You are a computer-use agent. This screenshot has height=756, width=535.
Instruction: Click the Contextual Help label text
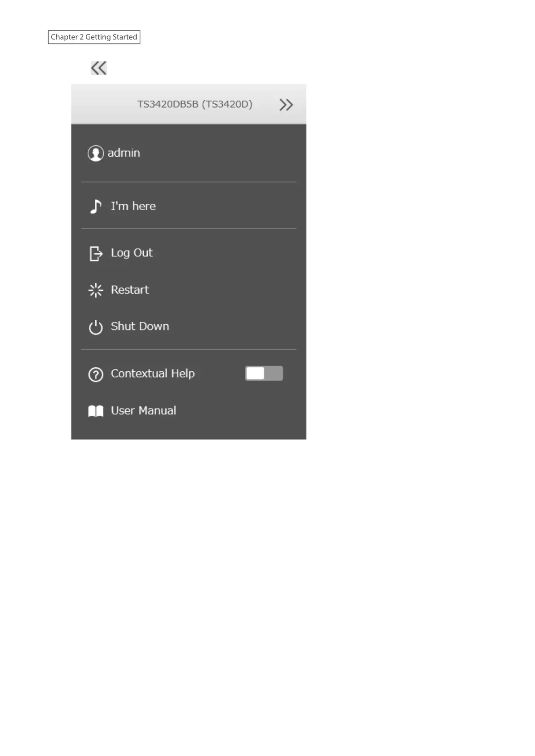coord(153,374)
